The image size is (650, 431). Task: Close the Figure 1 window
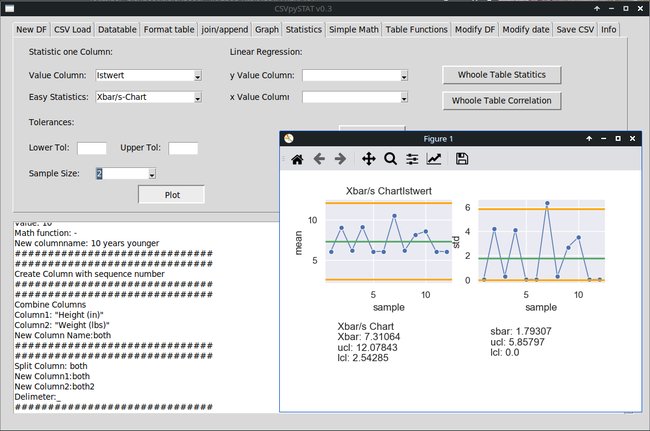tap(633, 138)
